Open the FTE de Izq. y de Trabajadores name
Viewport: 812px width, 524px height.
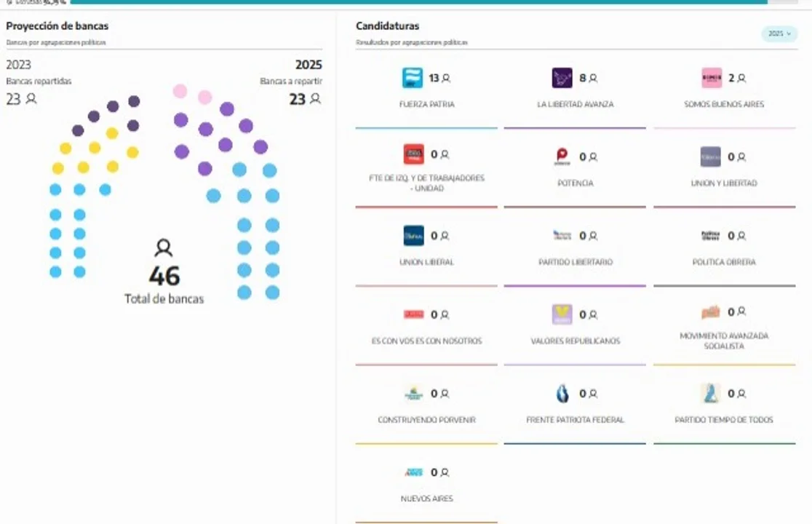[426, 183]
